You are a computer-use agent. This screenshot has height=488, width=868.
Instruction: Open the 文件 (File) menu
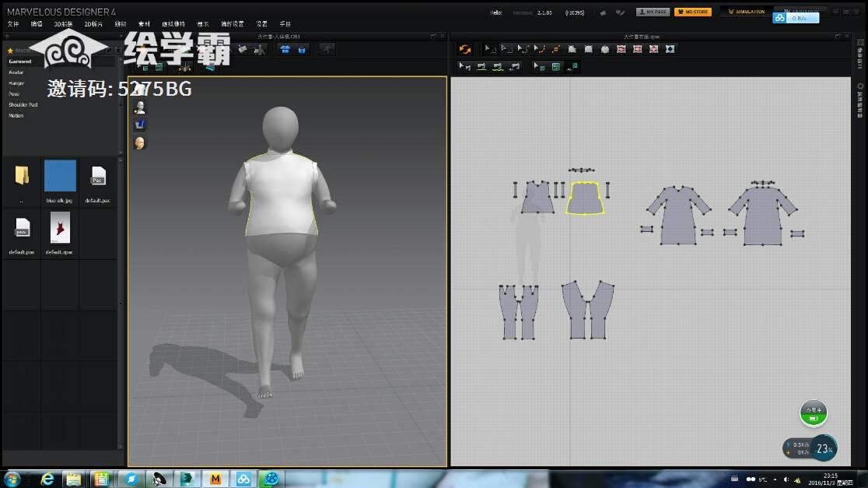coord(13,24)
